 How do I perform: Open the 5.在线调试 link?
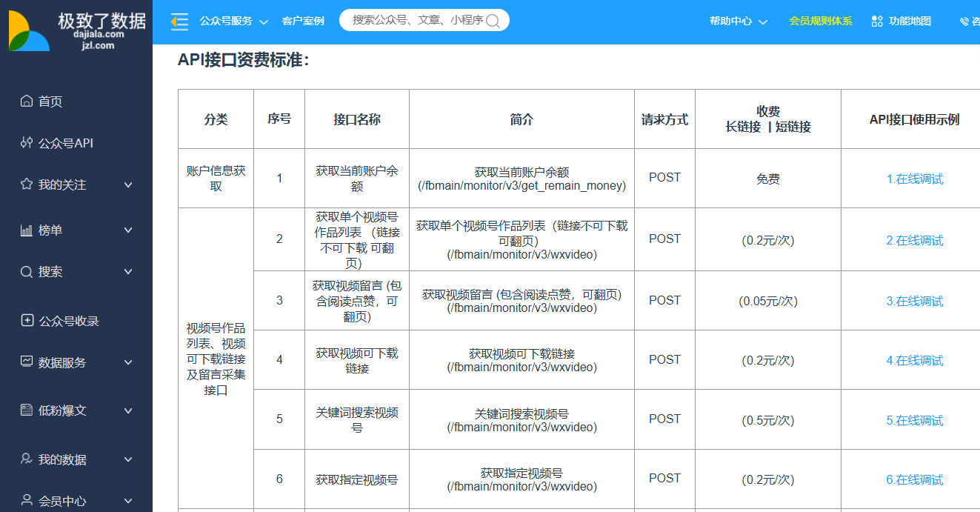tap(915, 421)
